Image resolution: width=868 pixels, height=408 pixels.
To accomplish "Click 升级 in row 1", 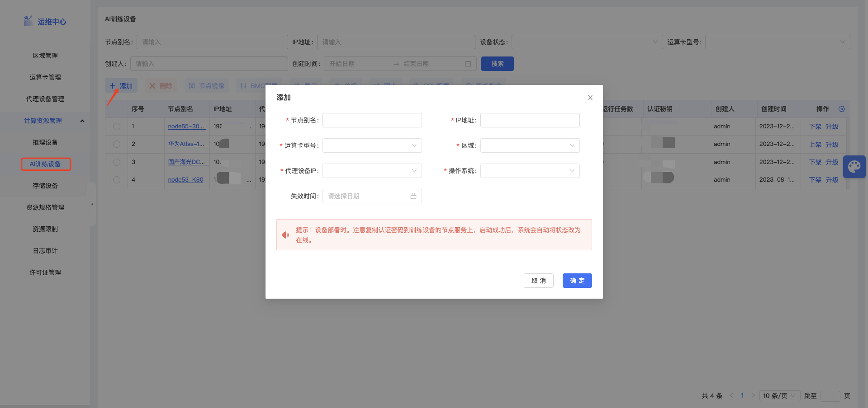I will click(832, 127).
